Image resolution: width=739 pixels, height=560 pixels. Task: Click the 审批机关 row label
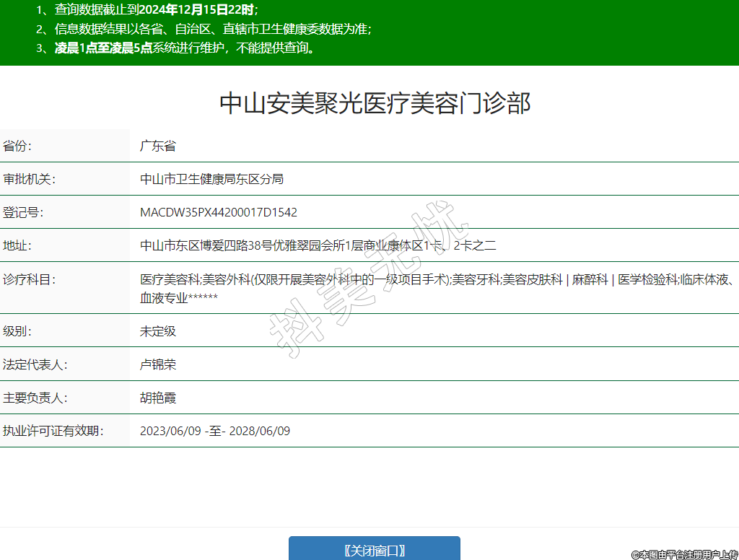click(29, 179)
